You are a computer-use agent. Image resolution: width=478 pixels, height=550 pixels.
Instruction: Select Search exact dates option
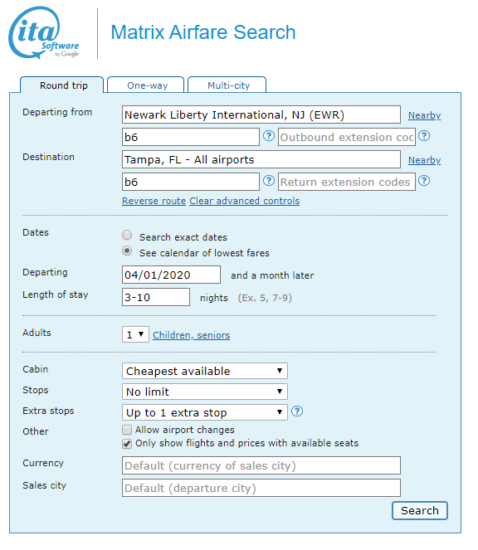[127, 235]
